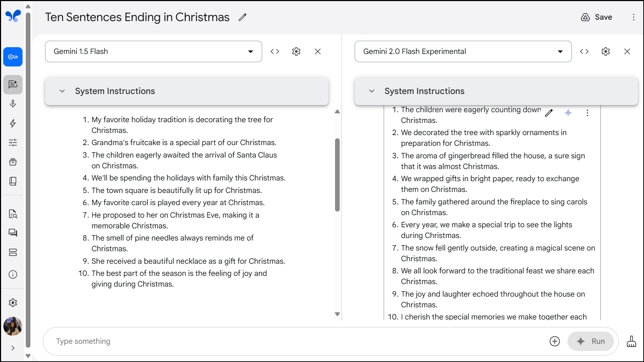Open the Library stack icon in sidebar

(x=13, y=162)
